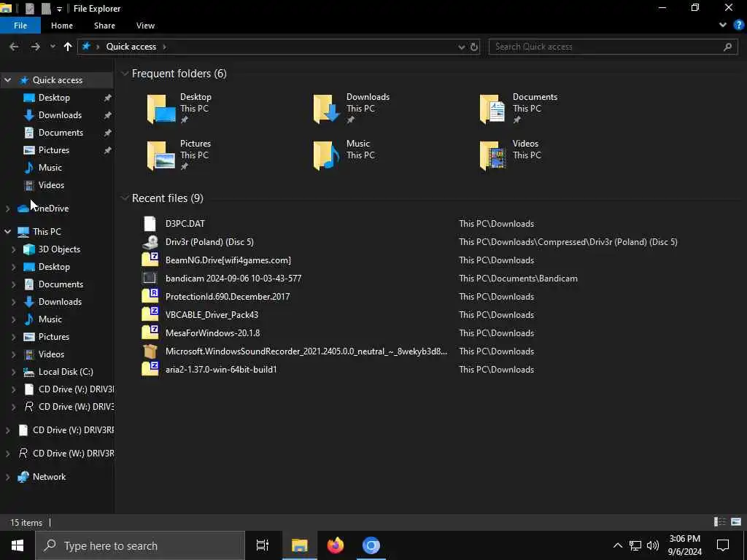Open the Customize Quick Access Toolbar dropdown
This screenshot has width=747, height=560.
59,9
